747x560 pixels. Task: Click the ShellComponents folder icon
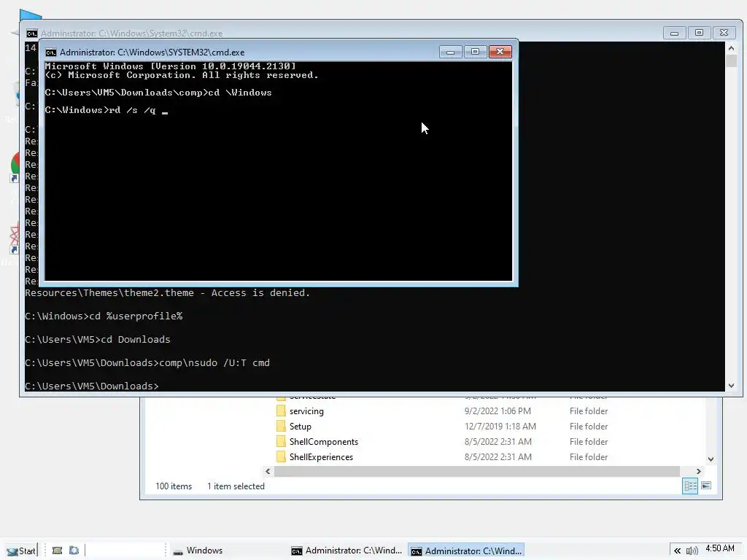[281, 441]
